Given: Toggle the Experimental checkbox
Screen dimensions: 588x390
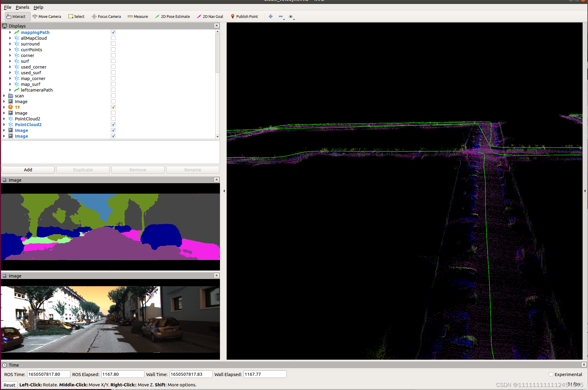Looking at the screenshot, I should [551, 374].
